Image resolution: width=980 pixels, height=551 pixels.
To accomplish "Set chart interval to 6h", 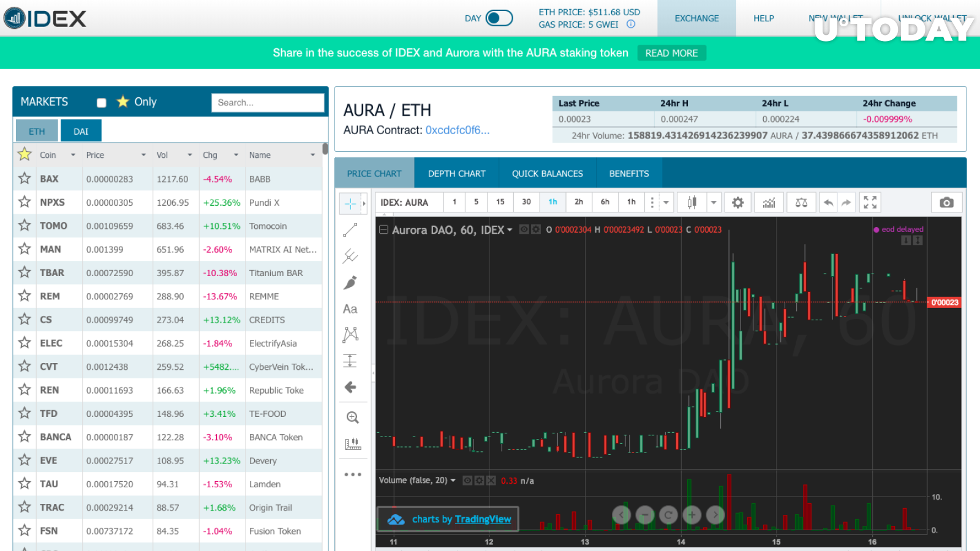I will pyautogui.click(x=605, y=202).
